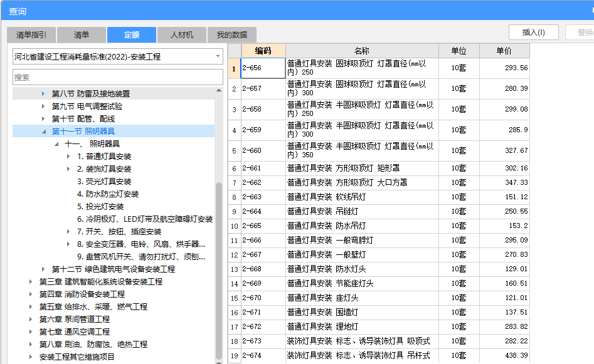The image size is (594, 364).
Task: Click the 单位 column header
Action: pyautogui.click(x=459, y=51)
